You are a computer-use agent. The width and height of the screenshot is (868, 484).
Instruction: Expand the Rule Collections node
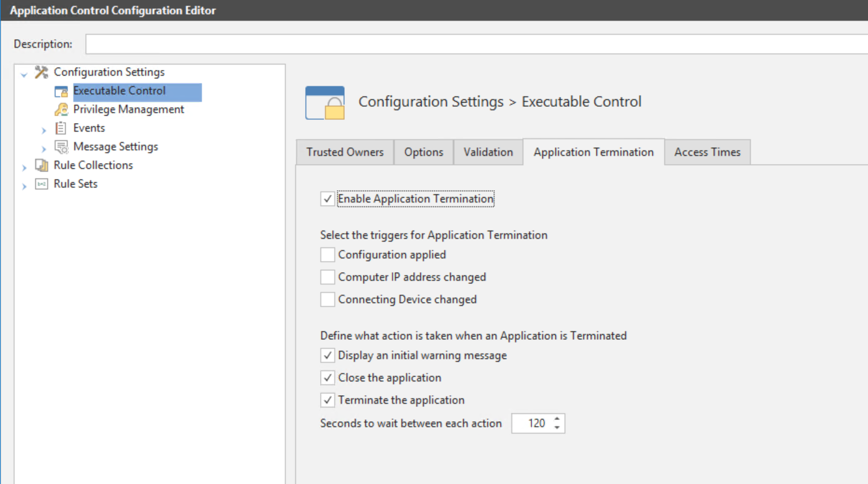[24, 168]
